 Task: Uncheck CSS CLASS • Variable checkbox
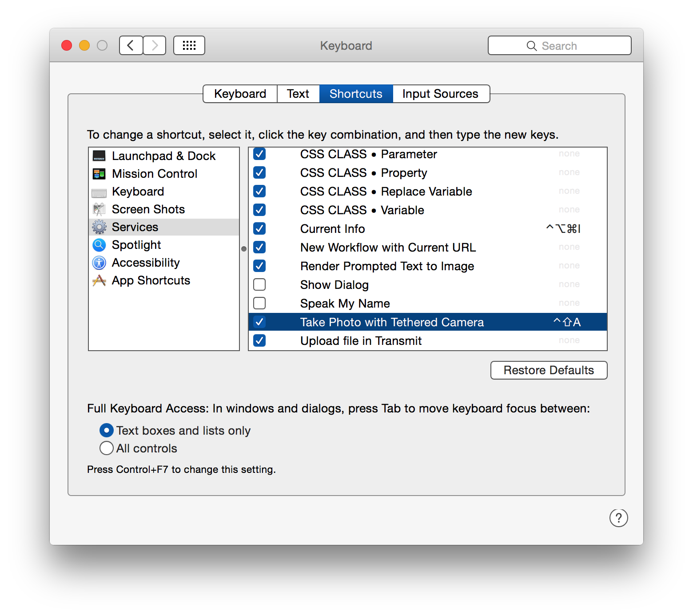(259, 210)
